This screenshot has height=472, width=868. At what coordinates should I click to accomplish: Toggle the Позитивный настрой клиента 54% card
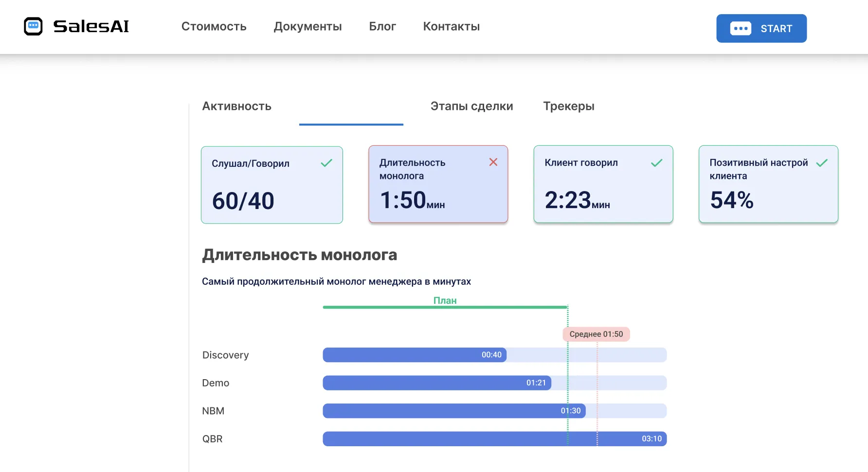coord(768,185)
